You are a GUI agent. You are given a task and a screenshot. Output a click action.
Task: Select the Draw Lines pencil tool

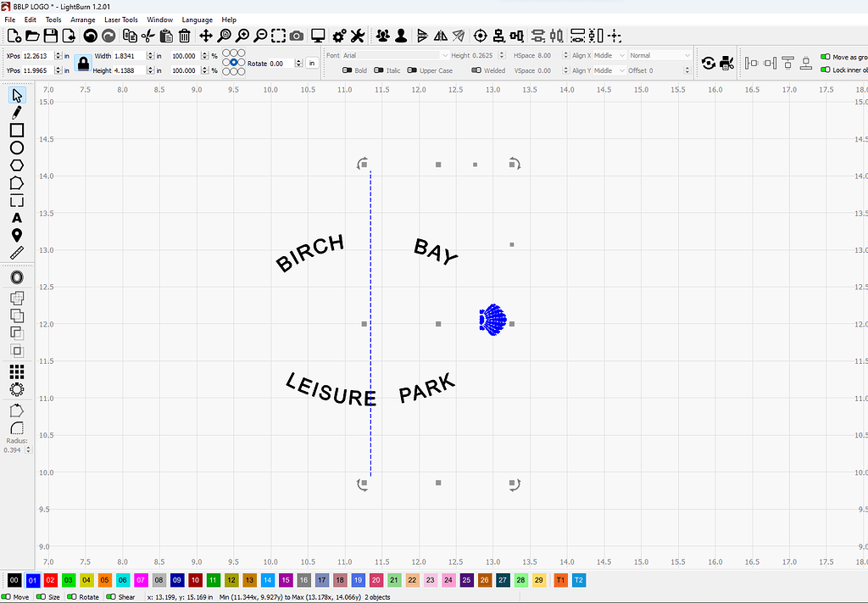[15, 112]
